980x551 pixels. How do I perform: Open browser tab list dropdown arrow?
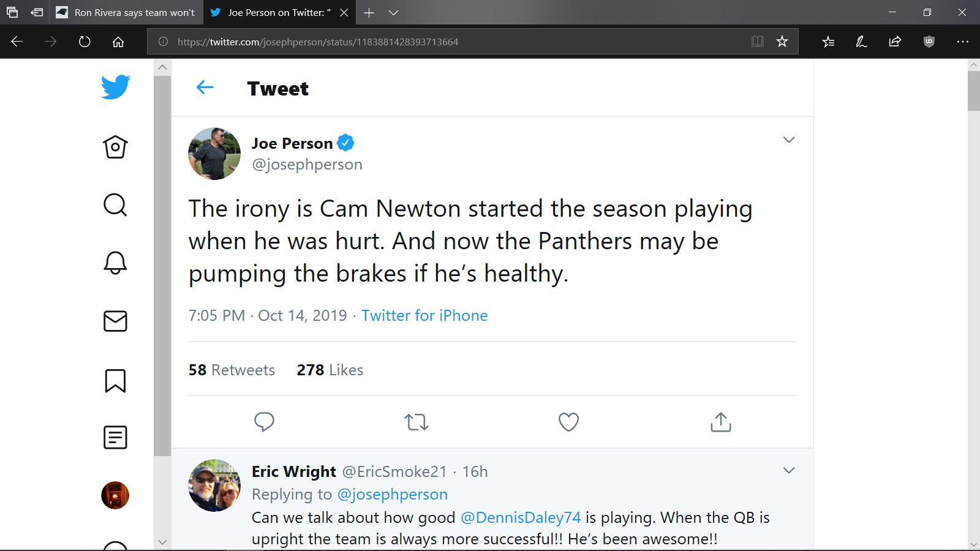tap(394, 12)
